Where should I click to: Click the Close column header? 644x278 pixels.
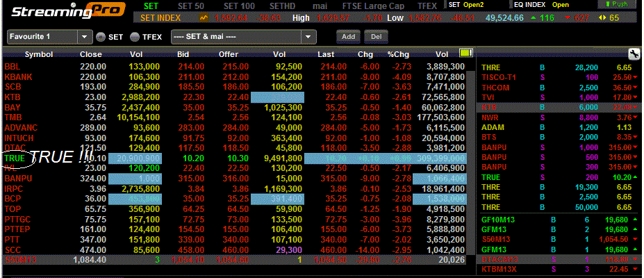tap(91, 54)
